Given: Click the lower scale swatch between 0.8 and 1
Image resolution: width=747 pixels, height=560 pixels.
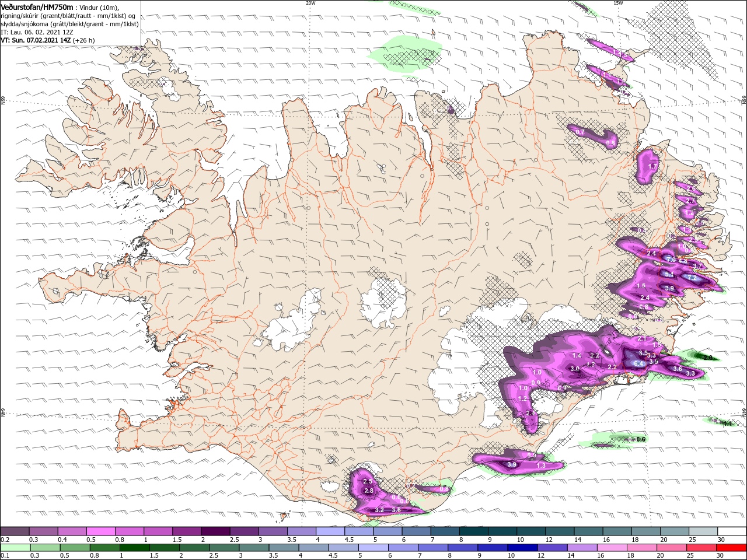Looking at the screenshot, I should (x=104, y=547).
